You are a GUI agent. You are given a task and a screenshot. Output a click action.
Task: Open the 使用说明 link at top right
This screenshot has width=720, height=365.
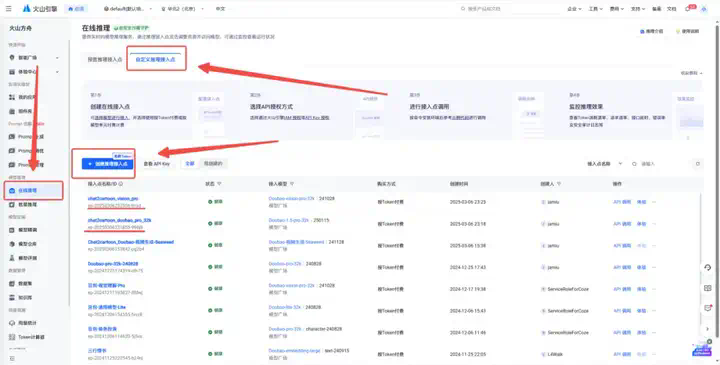coord(687,32)
